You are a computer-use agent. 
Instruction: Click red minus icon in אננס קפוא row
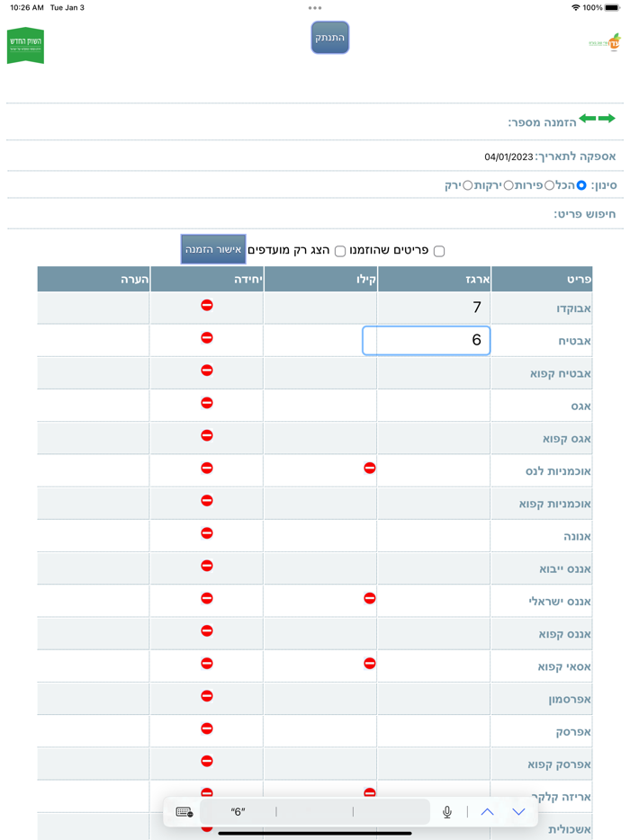pyautogui.click(x=207, y=630)
